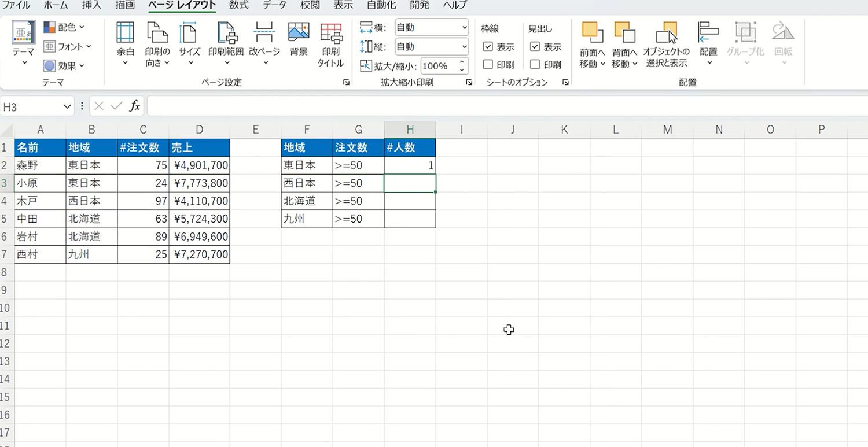Select the sales cell ¥4,901,700
The image size is (868, 447).
pos(199,165)
